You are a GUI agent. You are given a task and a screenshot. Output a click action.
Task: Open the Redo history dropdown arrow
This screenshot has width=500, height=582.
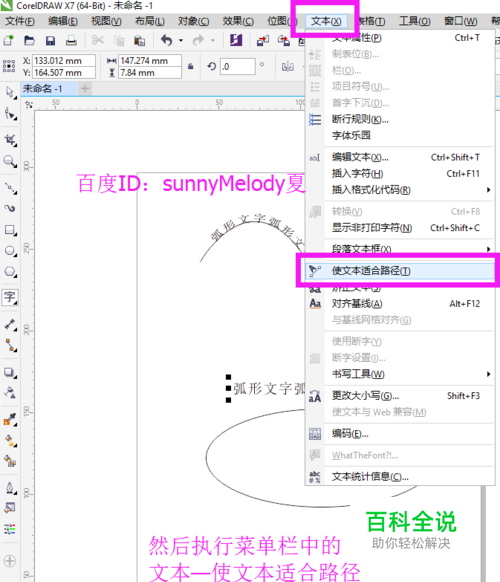click(213, 40)
